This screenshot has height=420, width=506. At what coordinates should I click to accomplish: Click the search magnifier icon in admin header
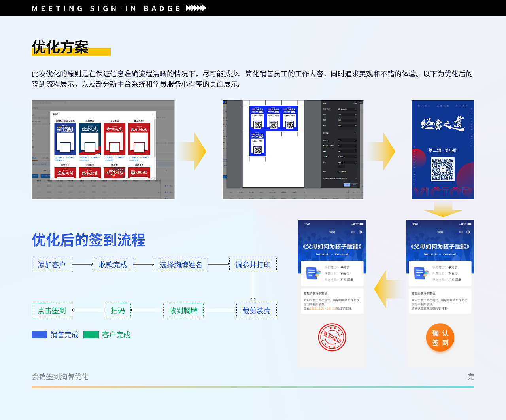(x=65, y=103)
